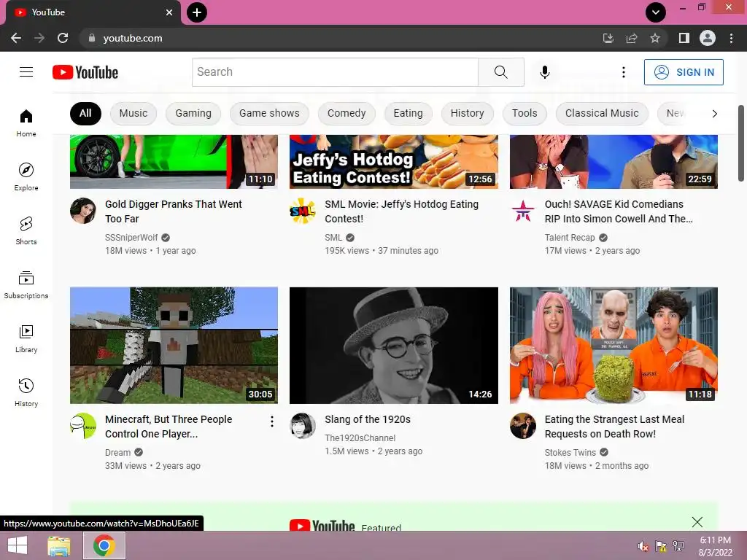Open options menu for Minecraft video

coord(271,421)
